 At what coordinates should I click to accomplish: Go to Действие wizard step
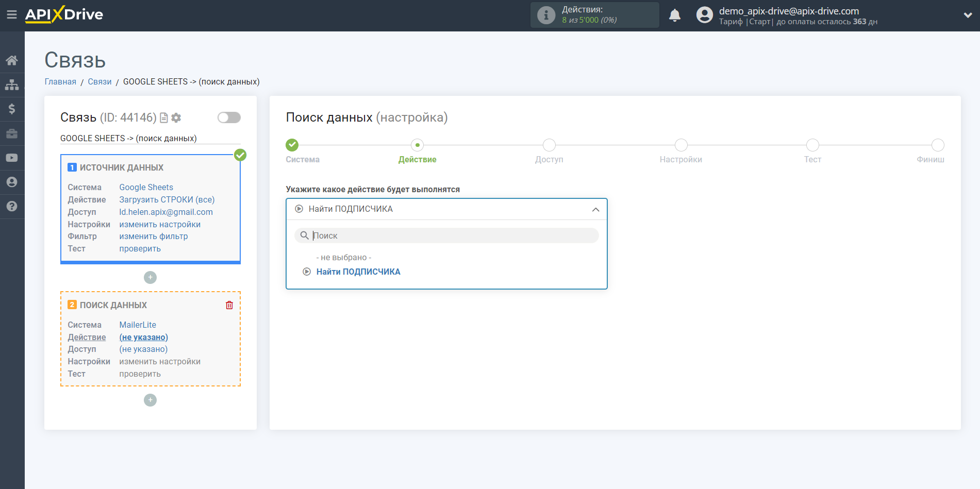[418, 145]
